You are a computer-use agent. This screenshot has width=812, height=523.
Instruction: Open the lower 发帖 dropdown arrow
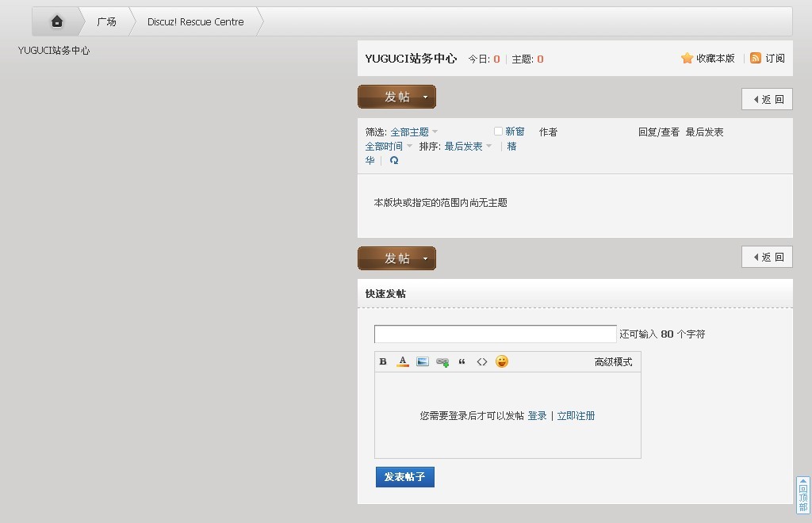(x=425, y=258)
